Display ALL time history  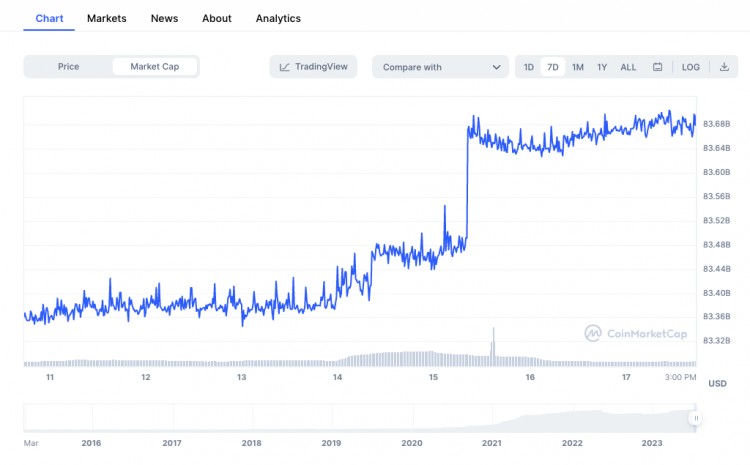[x=628, y=67]
